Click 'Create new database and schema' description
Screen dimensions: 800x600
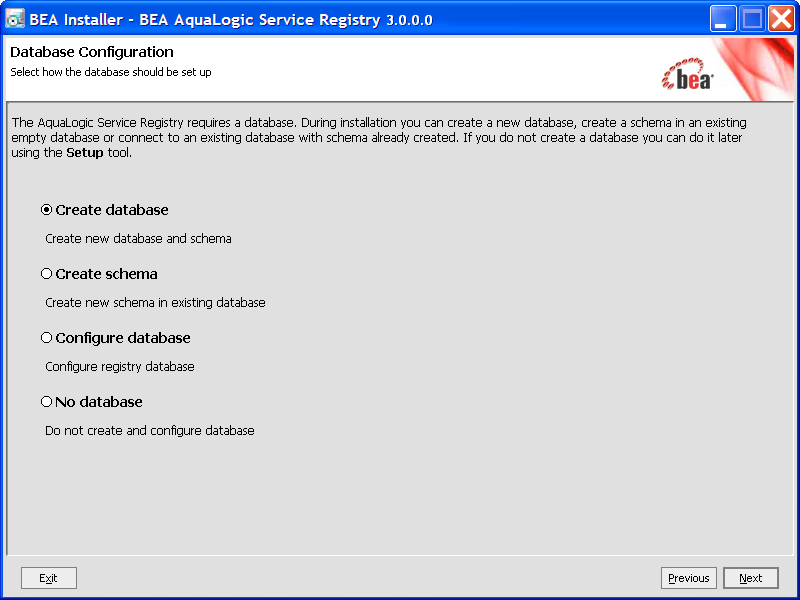[x=138, y=239]
